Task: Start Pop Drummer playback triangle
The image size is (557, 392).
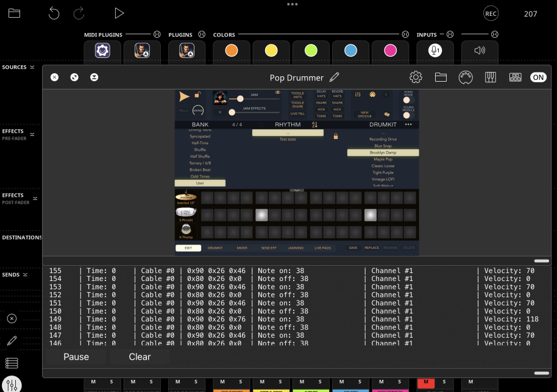Action: coord(184,96)
